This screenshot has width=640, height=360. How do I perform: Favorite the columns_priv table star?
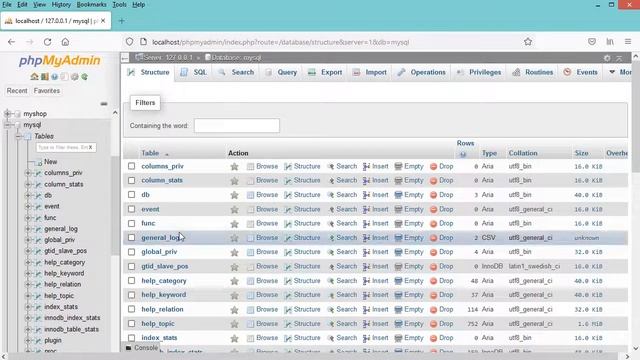234,167
